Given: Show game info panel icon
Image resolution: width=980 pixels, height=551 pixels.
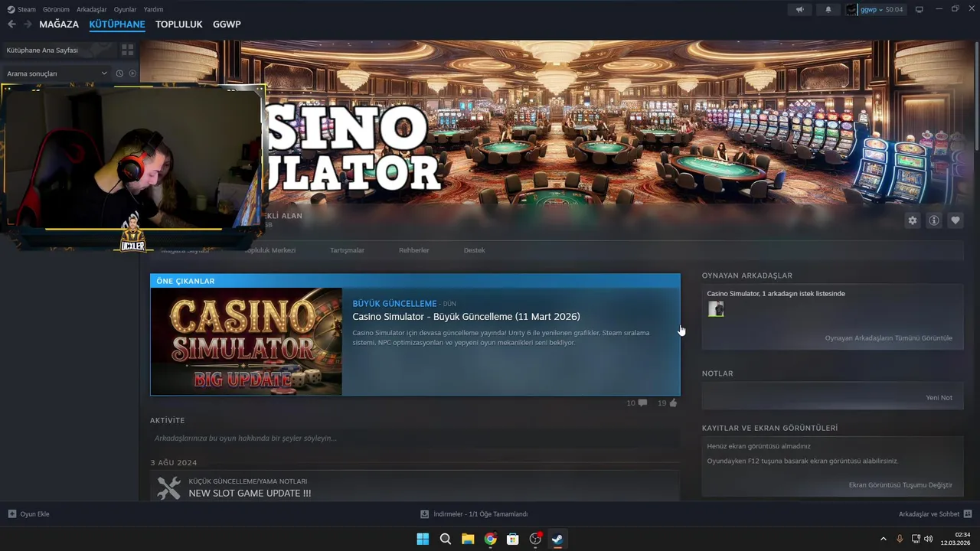Looking at the screenshot, I should pyautogui.click(x=933, y=220).
